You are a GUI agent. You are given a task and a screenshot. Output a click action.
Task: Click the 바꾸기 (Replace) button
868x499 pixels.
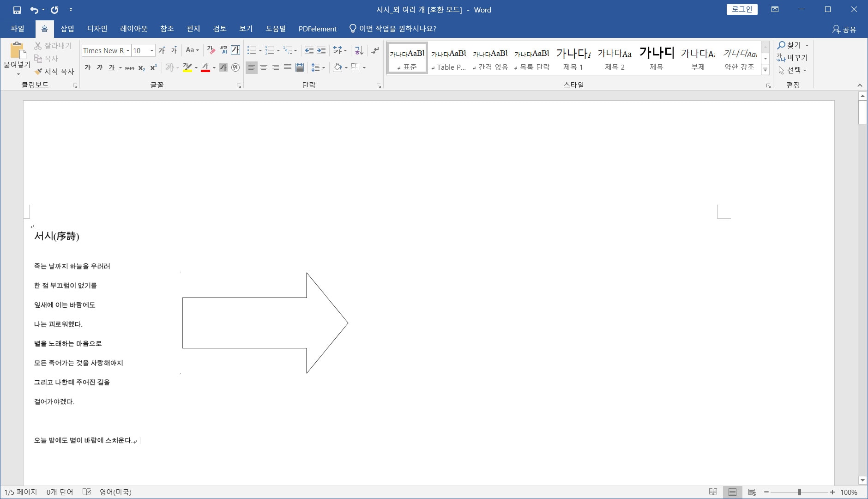(792, 58)
